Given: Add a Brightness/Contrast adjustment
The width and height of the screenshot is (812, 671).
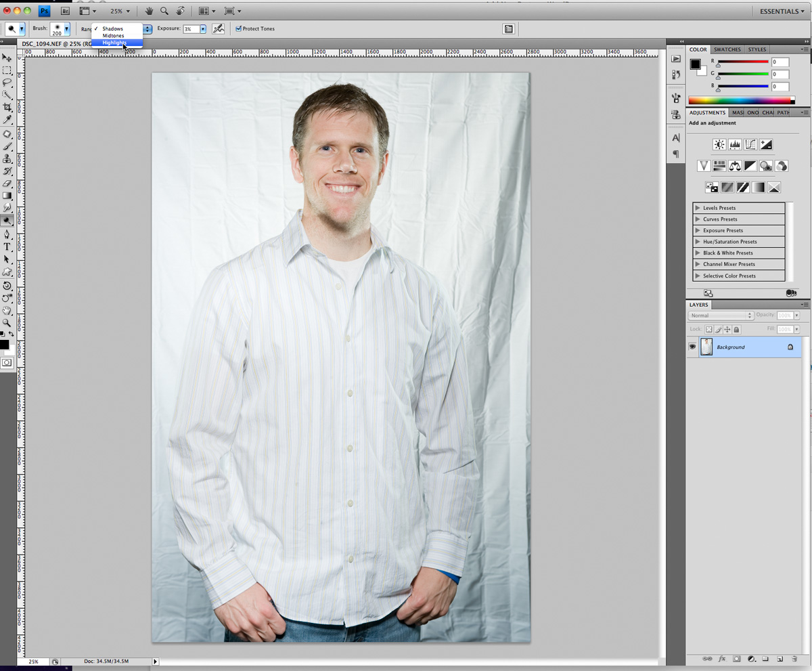Looking at the screenshot, I should point(719,144).
